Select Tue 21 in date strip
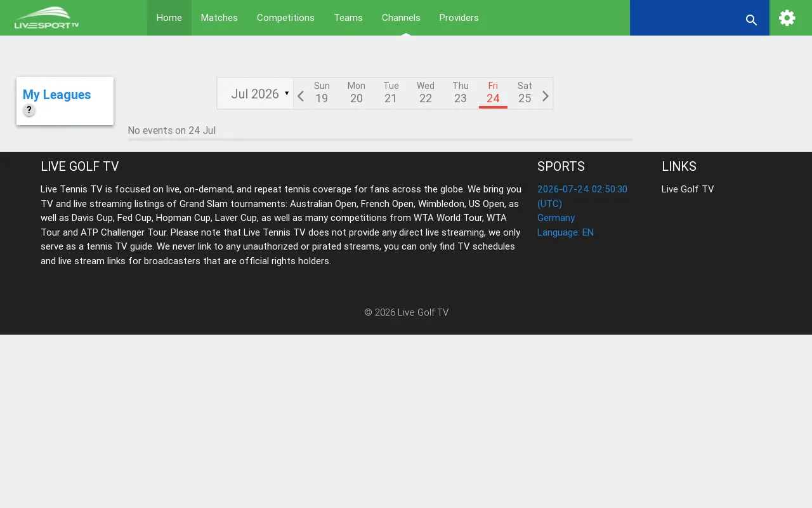Screen dimensions: 812x508 coord(391,93)
